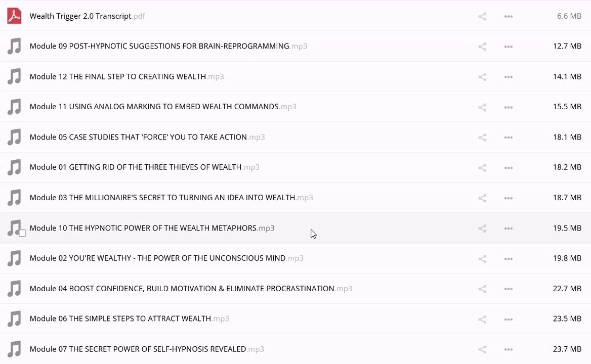The height and width of the screenshot is (364, 591).
Task: Open more options for Module 01 file
Action: (509, 168)
